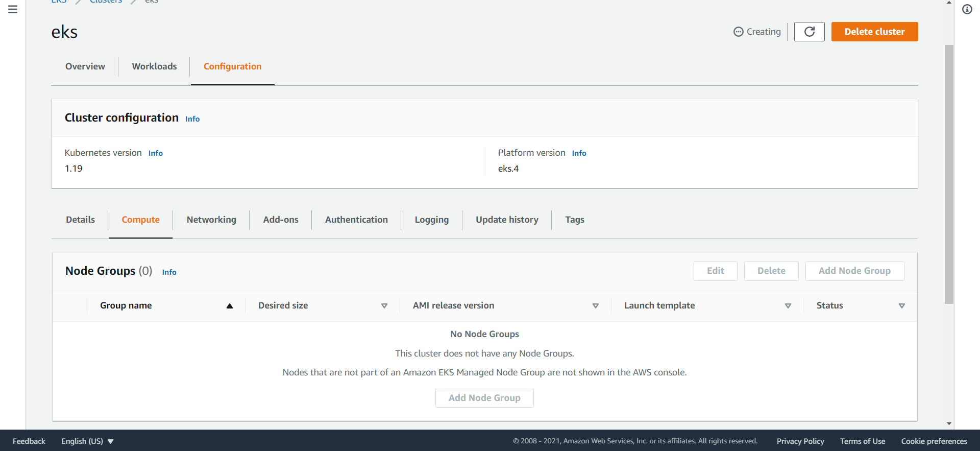Open Info link next to Node Groups
This screenshot has height=451, width=980.
(x=169, y=272)
